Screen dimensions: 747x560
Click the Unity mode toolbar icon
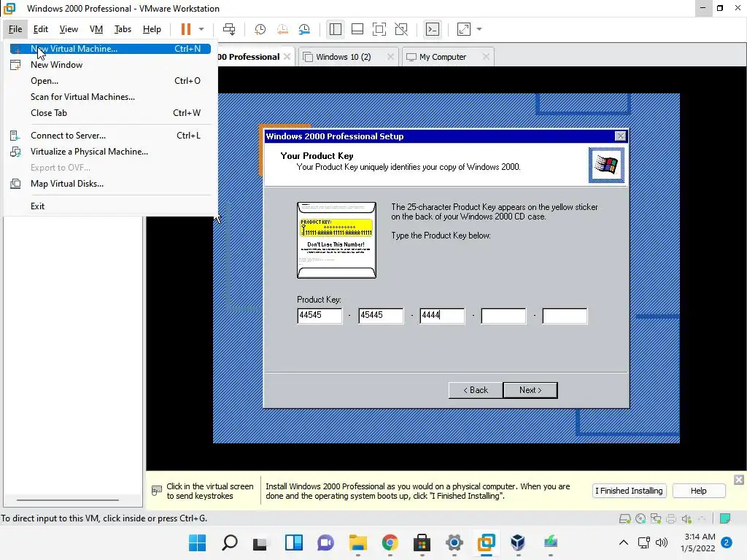(402, 29)
